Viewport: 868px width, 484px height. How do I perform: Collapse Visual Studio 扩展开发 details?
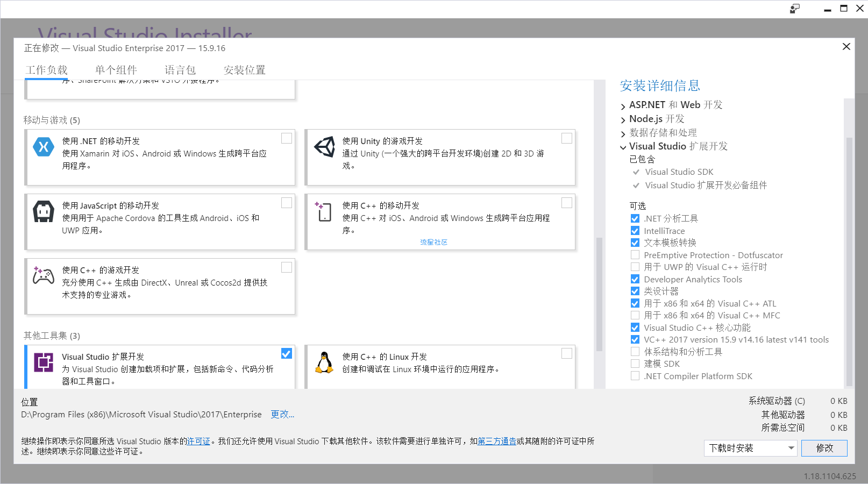click(623, 147)
